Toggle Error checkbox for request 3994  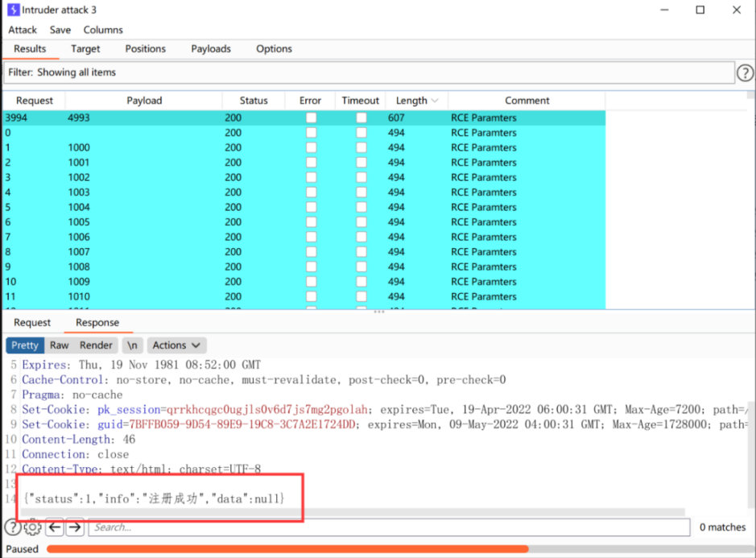(312, 118)
